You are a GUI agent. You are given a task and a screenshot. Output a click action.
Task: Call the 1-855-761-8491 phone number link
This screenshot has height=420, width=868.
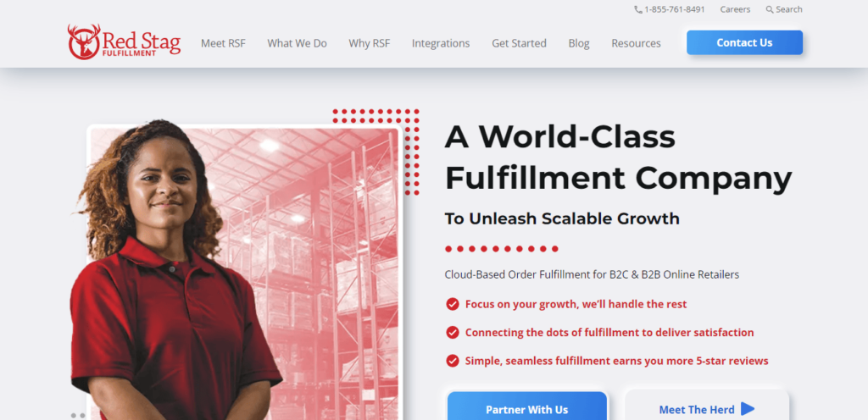click(674, 9)
